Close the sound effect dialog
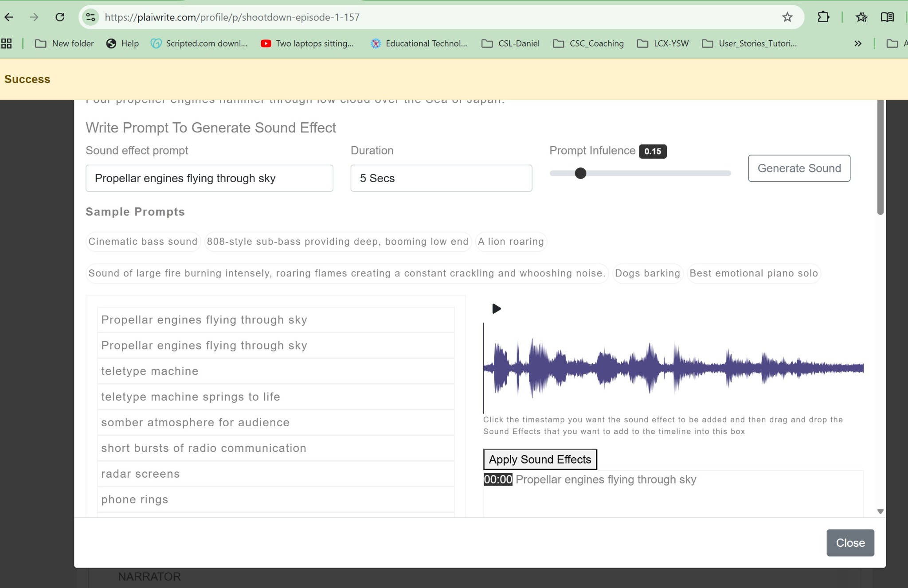Viewport: 908px width, 588px height. point(850,543)
